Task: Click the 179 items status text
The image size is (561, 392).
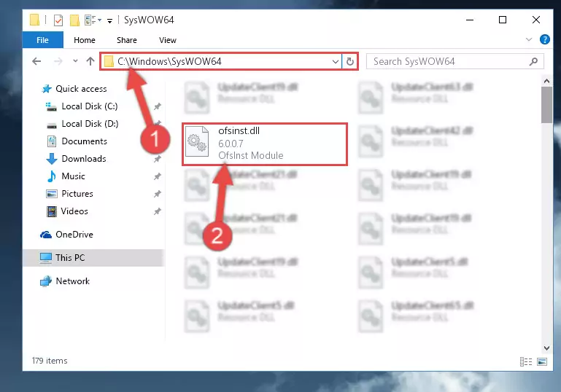Action: click(50, 361)
